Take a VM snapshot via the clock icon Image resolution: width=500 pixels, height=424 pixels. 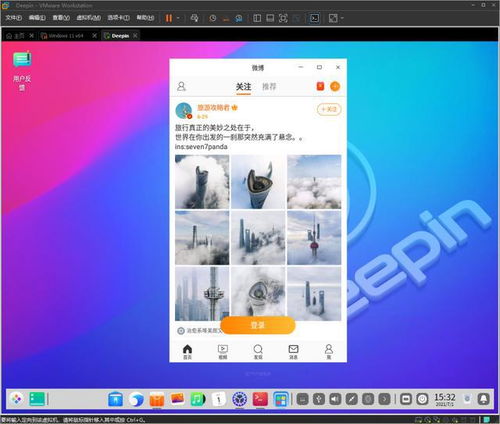pyautogui.click(x=212, y=18)
